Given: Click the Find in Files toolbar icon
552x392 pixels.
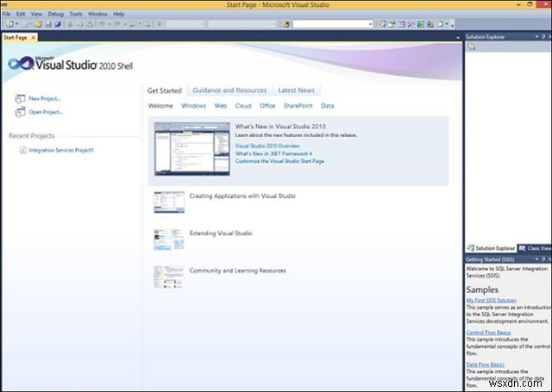Looking at the screenshot, I should click(286, 24).
